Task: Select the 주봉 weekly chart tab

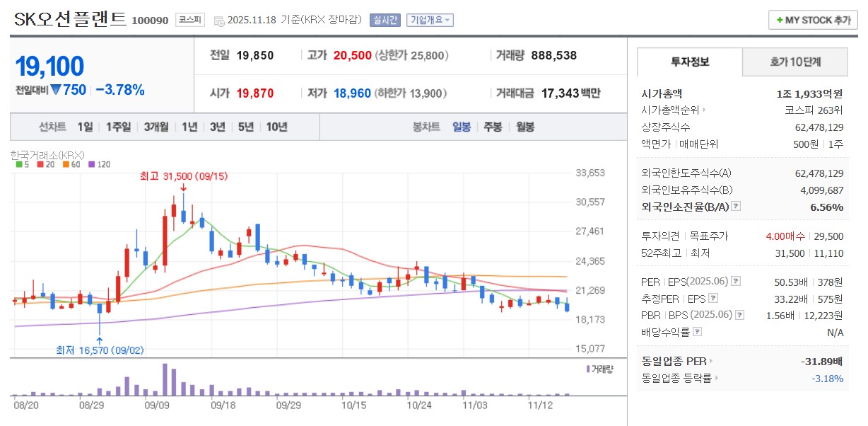Action: (493, 126)
